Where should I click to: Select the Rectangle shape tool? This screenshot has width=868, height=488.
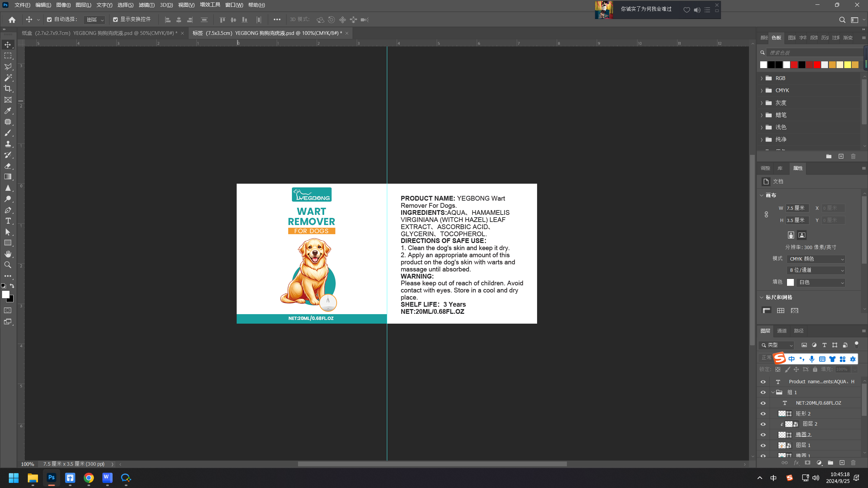7,243
